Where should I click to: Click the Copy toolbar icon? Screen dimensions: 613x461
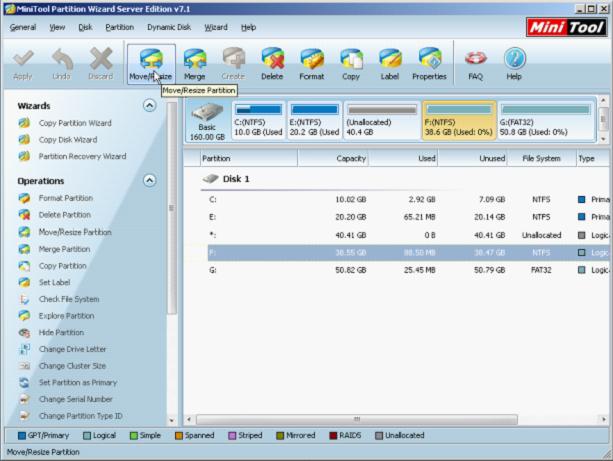(351, 64)
